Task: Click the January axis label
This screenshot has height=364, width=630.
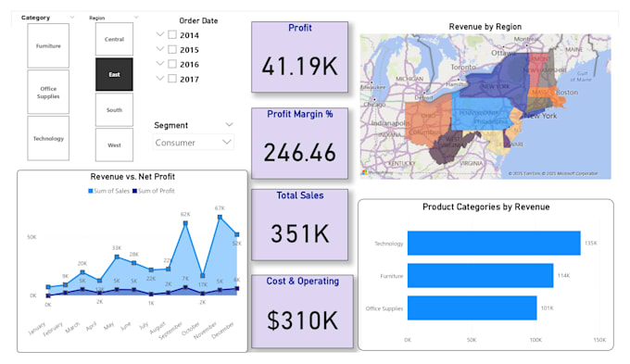Action: (37, 329)
